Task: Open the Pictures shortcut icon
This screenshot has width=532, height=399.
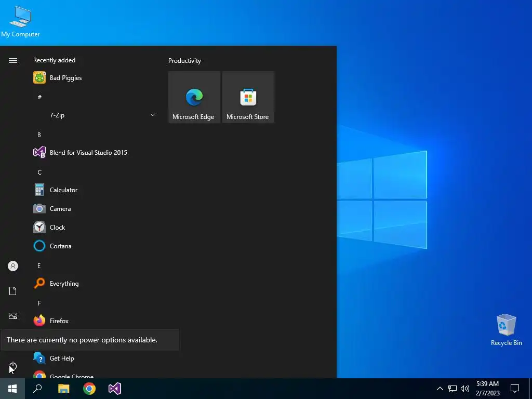Action: tap(13, 316)
